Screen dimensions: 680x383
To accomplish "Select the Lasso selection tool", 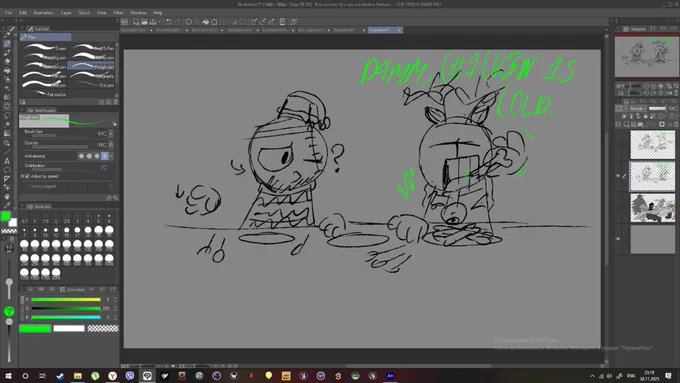I will pyautogui.click(x=7, y=115).
